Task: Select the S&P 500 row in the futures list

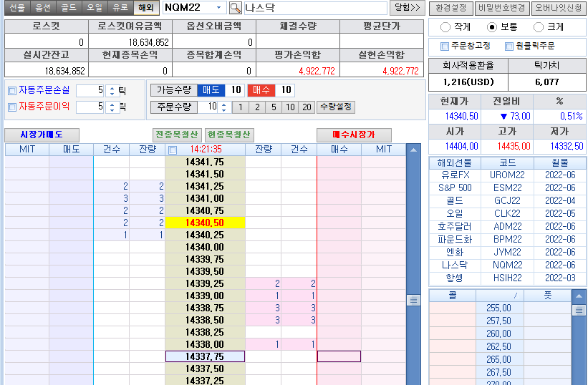Action: 455,188
